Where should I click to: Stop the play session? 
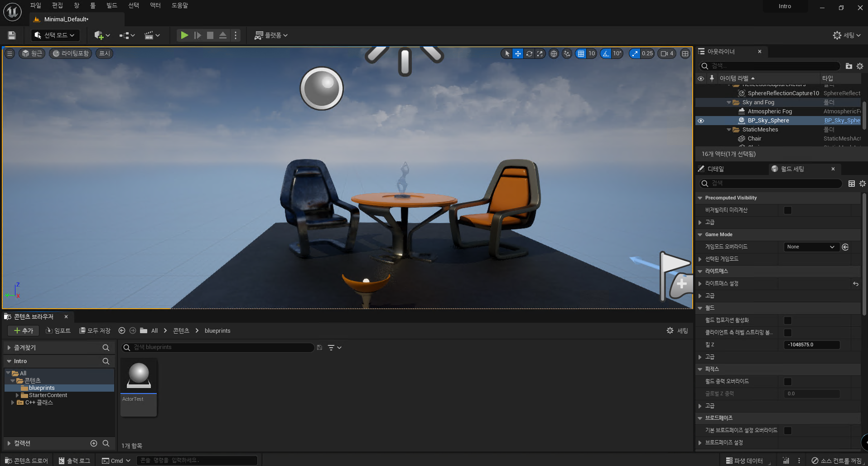click(210, 35)
